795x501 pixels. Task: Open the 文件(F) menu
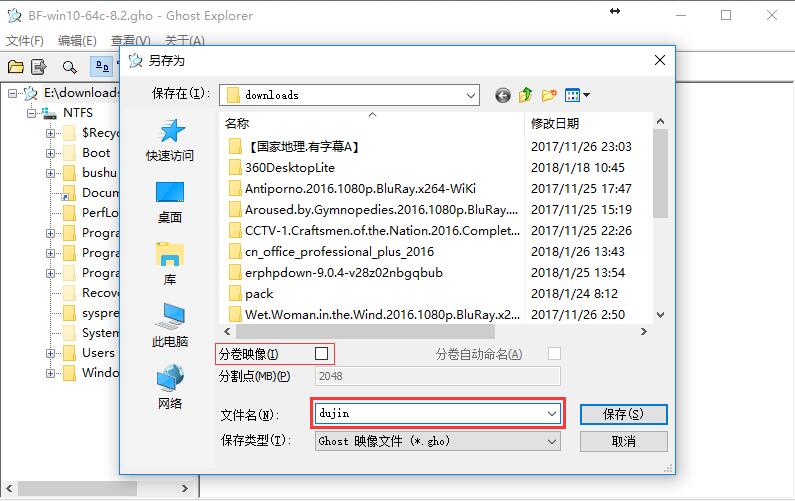point(24,41)
